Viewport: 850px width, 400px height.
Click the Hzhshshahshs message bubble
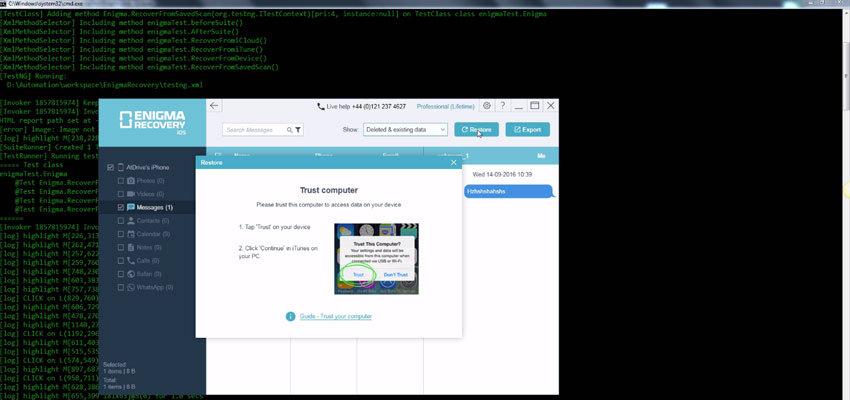pyautogui.click(x=508, y=191)
